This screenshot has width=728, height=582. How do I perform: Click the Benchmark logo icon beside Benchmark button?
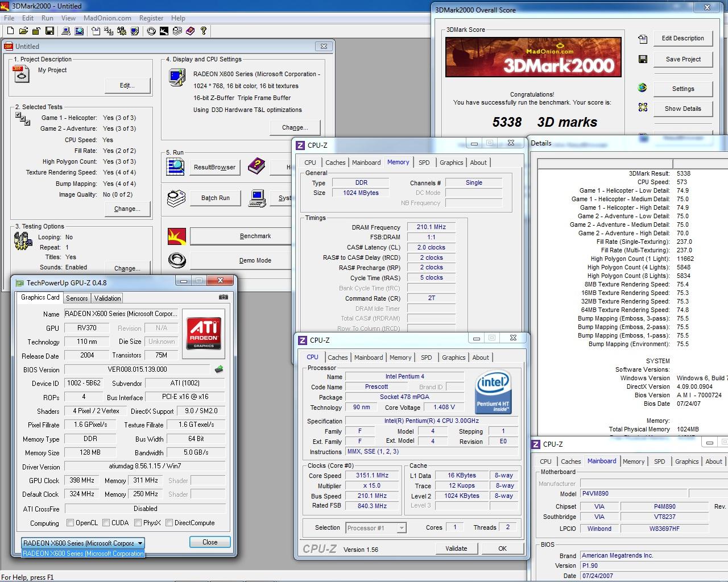point(176,236)
